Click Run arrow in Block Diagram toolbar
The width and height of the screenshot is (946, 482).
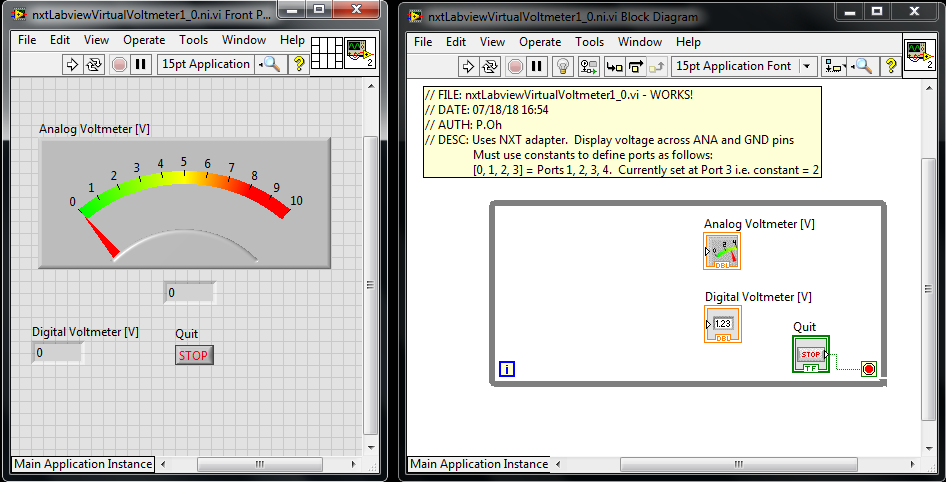(468, 66)
